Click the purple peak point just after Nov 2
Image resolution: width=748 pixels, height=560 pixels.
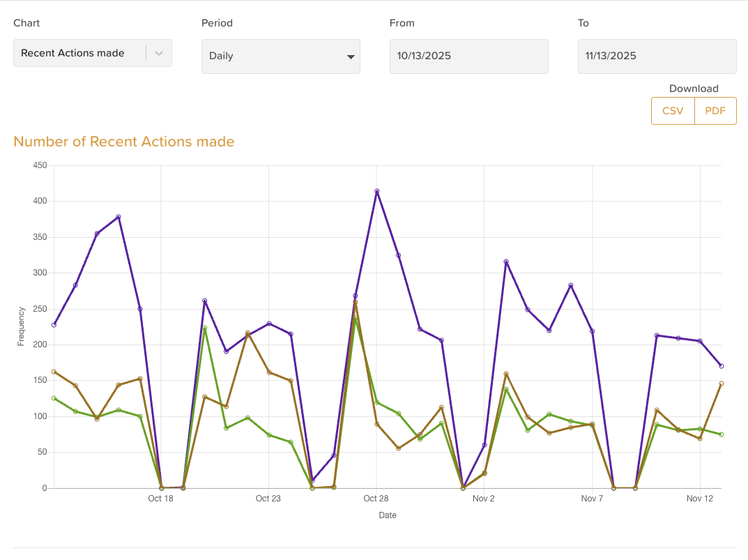[x=506, y=262]
